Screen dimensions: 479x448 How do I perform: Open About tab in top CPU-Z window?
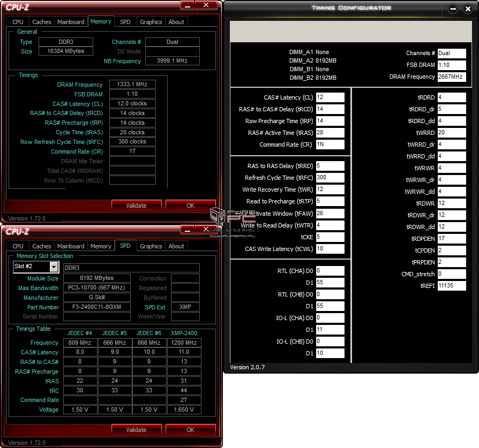click(x=176, y=22)
